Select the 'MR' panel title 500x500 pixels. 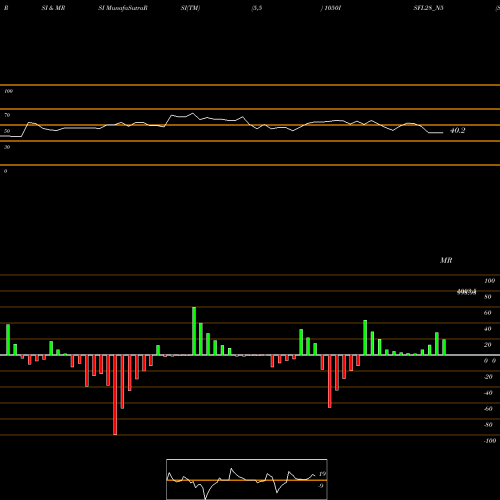point(446,260)
